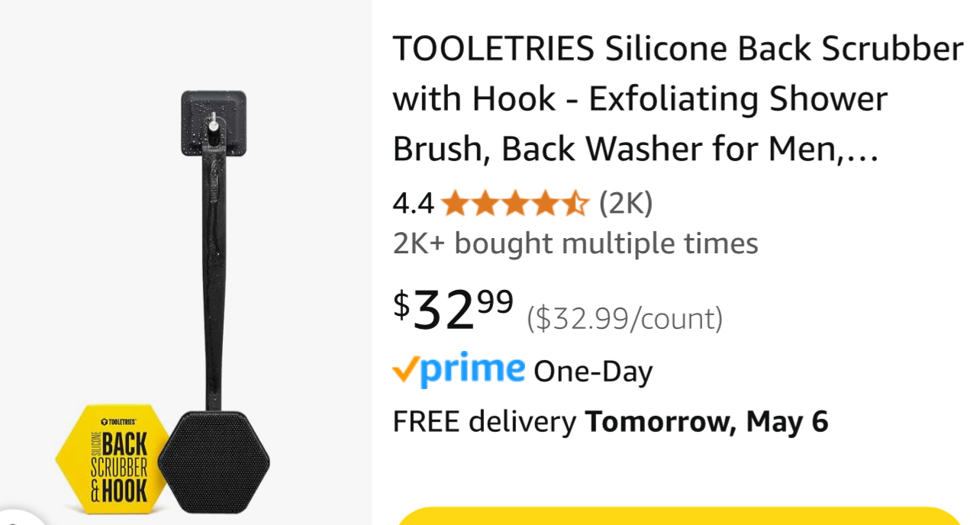Tap the yellow button below the delivery info
Viewport: 980px width, 525px height.
pyautogui.click(x=679, y=516)
